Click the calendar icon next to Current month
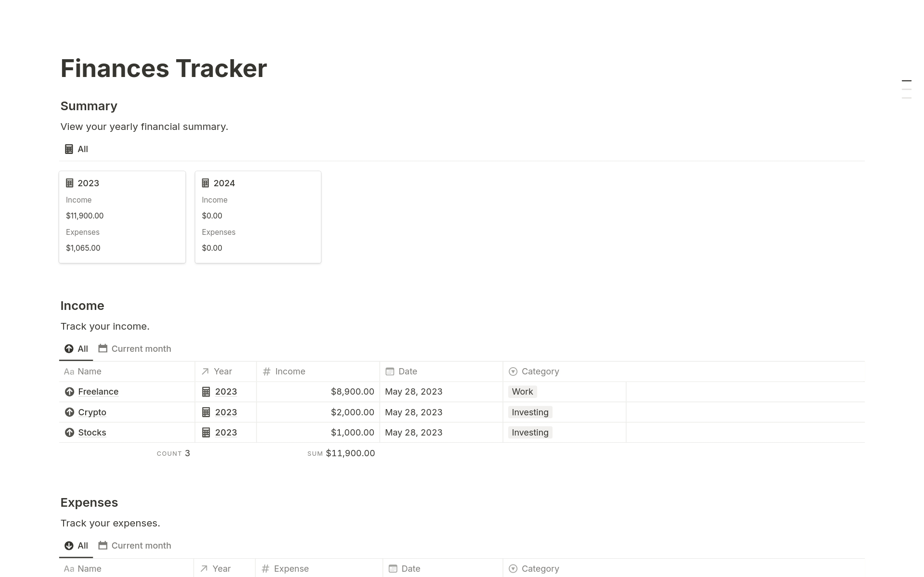 (103, 348)
